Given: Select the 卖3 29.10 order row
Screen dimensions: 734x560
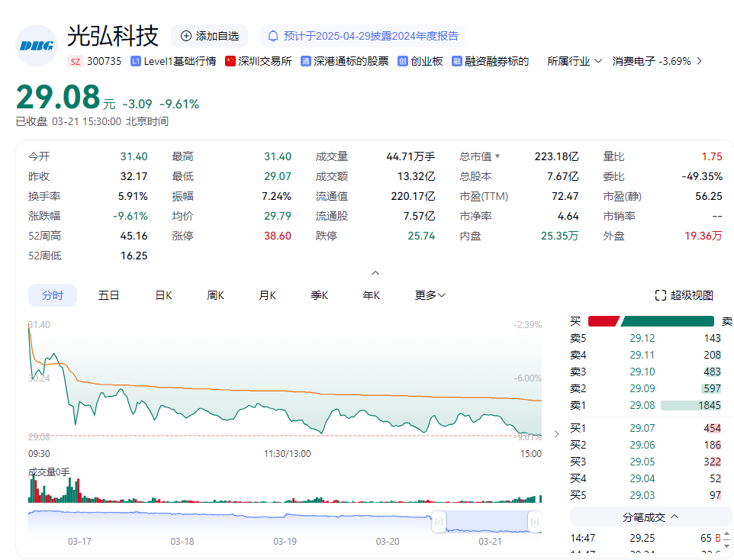Looking at the screenshot, I should click(x=645, y=372).
